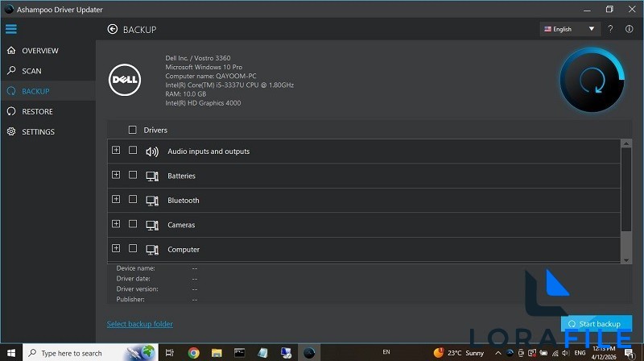Expand the Computer category

(x=116, y=248)
